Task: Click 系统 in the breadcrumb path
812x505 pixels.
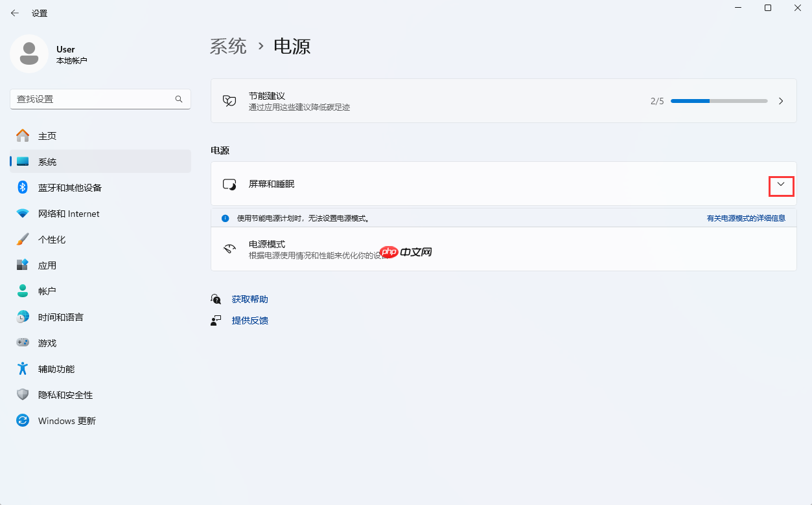Action: (x=227, y=45)
